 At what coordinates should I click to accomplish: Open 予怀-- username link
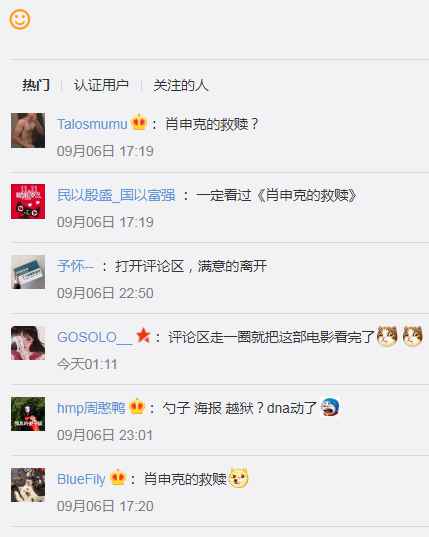point(75,266)
